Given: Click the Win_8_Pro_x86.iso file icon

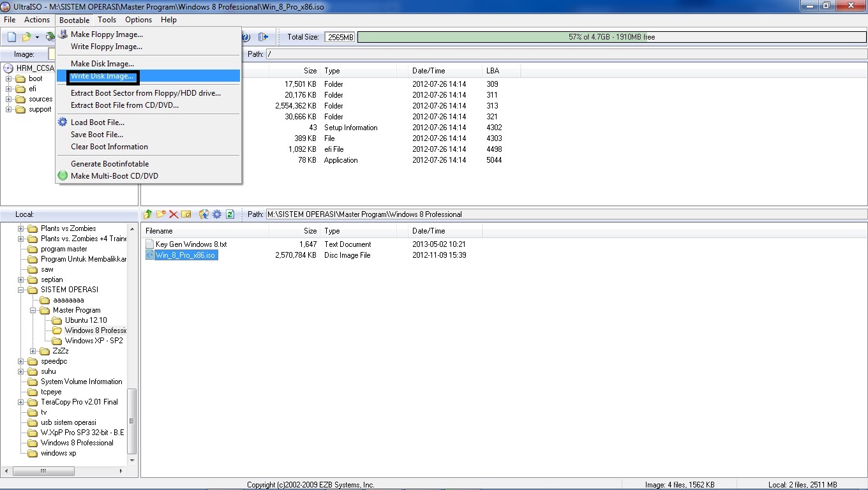Looking at the screenshot, I should [150, 255].
